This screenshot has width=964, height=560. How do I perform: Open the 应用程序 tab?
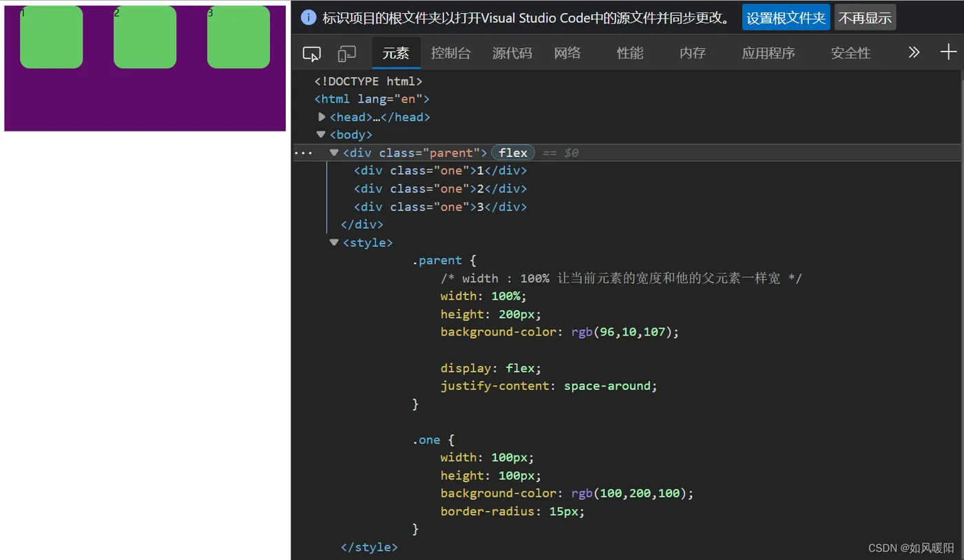pyautogui.click(x=768, y=53)
